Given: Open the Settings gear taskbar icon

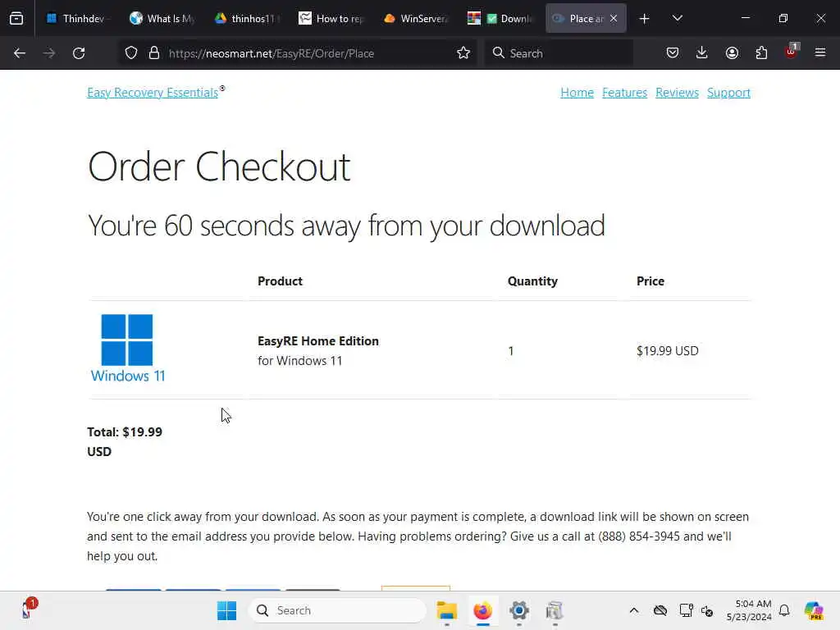Looking at the screenshot, I should 519,610.
